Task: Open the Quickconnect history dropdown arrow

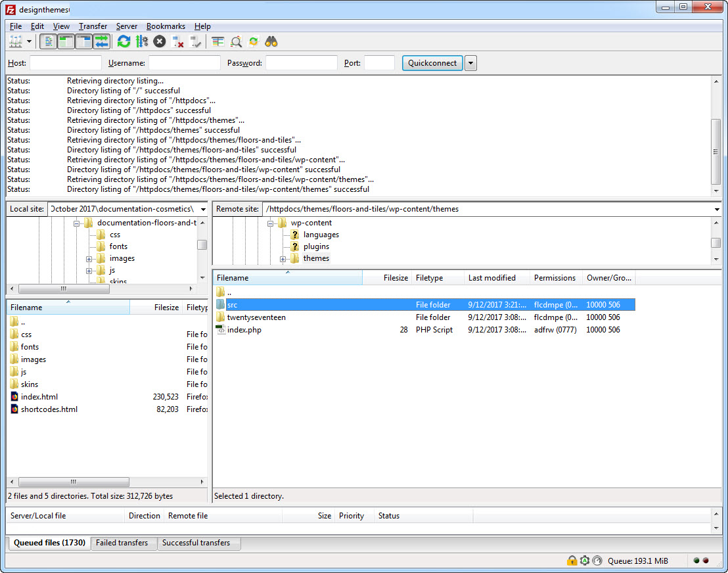Action: click(x=470, y=63)
